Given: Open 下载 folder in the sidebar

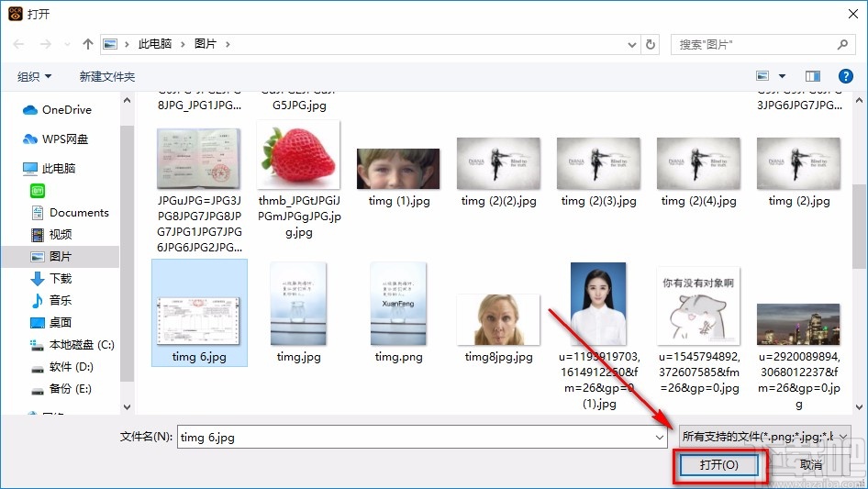Looking at the screenshot, I should point(51,279).
